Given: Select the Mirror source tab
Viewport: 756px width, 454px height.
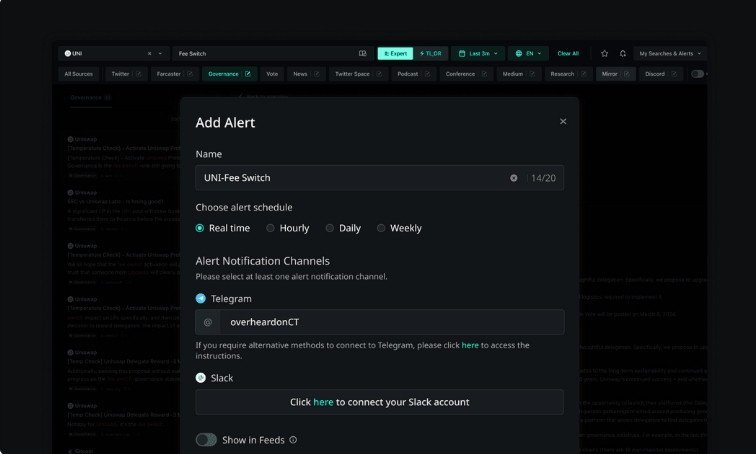Looking at the screenshot, I should click(609, 74).
